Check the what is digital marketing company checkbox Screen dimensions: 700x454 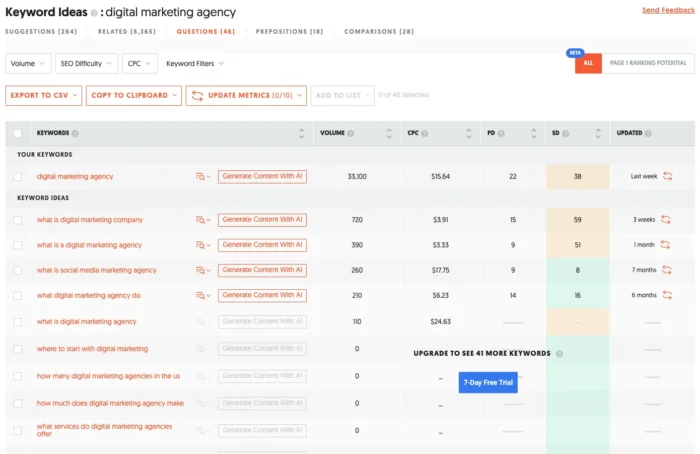(x=17, y=220)
